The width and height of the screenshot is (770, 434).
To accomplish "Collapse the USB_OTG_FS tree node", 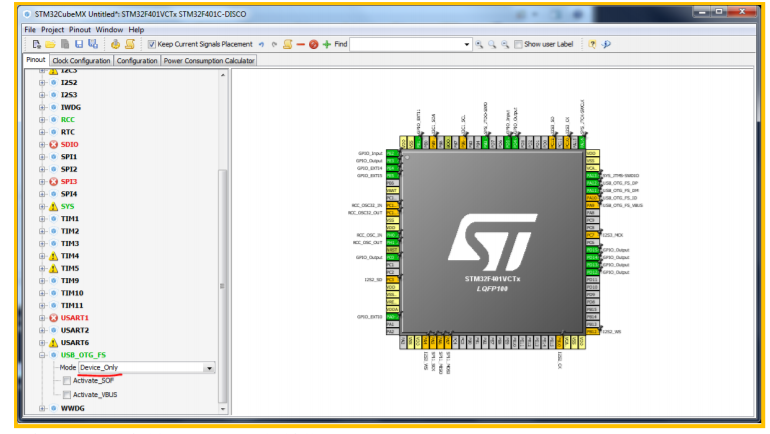I will point(42,355).
